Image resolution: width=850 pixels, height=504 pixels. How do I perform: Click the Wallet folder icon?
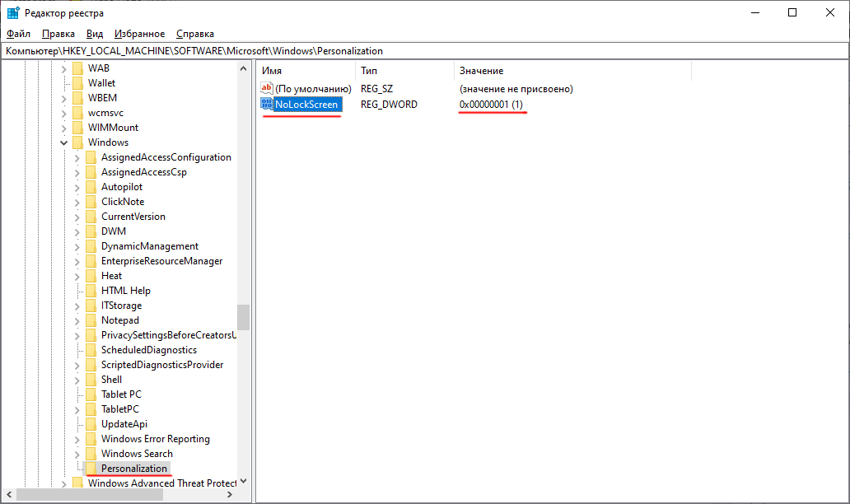(x=78, y=83)
